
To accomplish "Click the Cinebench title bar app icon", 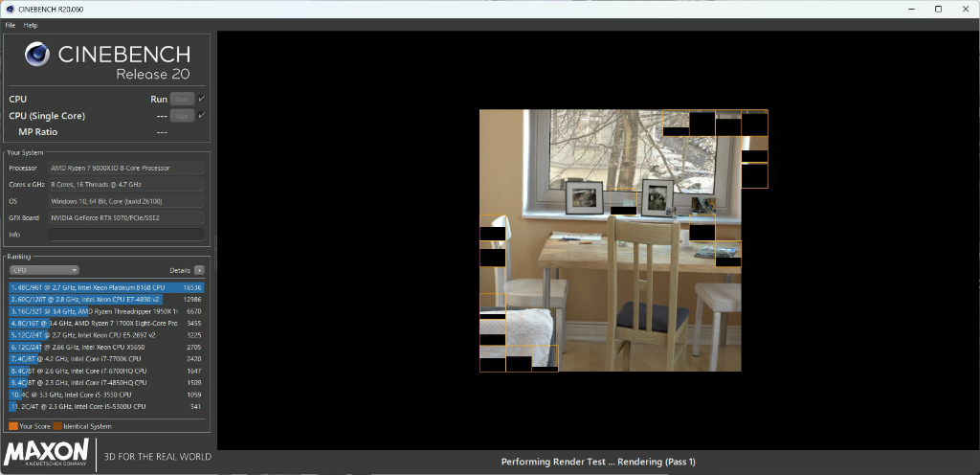I will click(x=10, y=9).
